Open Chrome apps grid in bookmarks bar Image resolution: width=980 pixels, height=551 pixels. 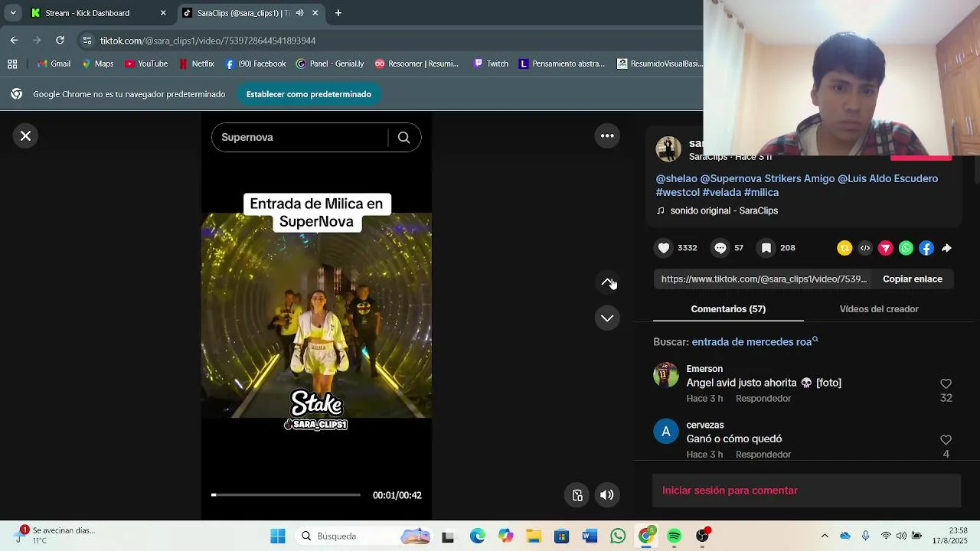12,64
